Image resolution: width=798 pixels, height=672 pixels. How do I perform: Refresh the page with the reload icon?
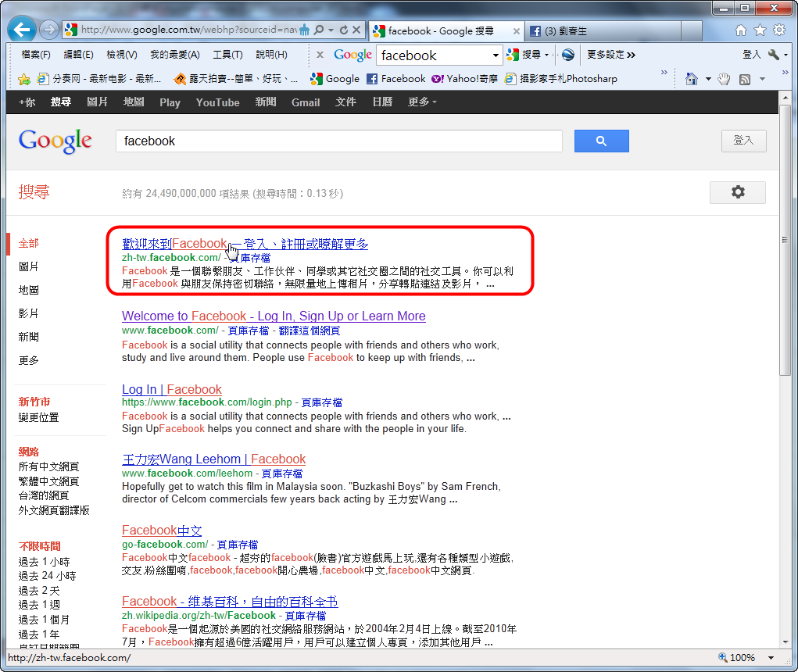coord(344,30)
